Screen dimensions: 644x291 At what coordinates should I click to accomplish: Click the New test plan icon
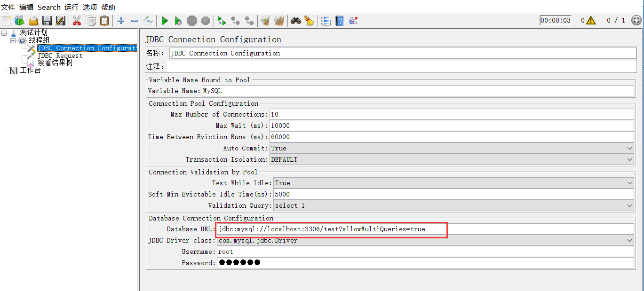pyautogui.click(x=6, y=21)
